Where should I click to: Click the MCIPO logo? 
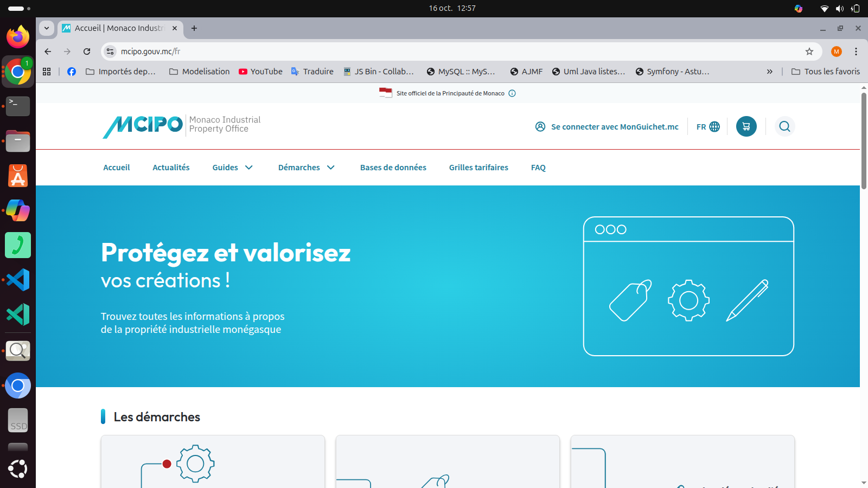pos(143,126)
